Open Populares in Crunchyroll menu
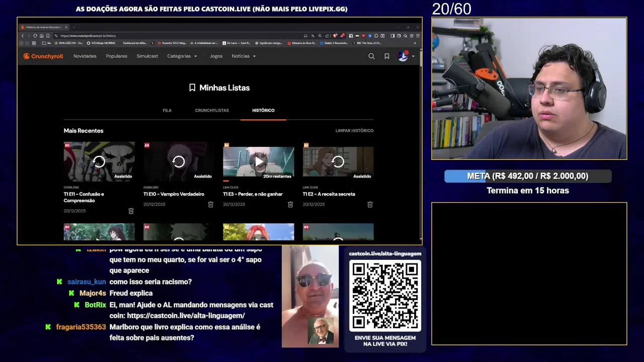 (117, 56)
